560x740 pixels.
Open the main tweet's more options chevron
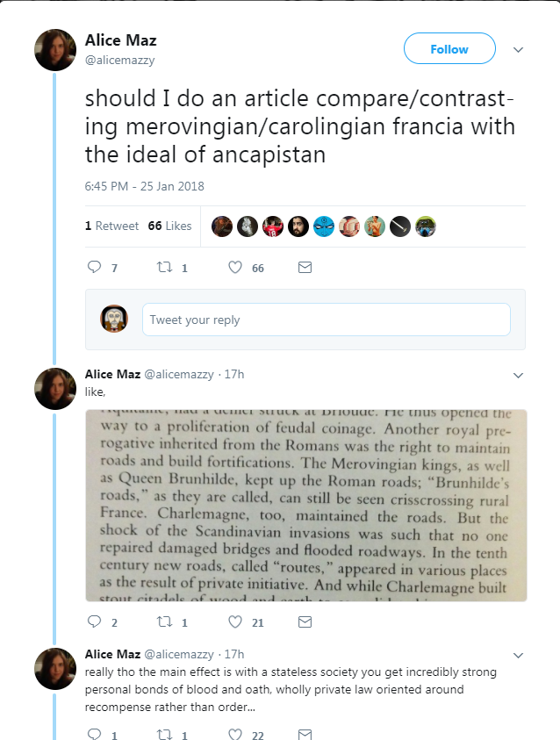click(x=518, y=49)
